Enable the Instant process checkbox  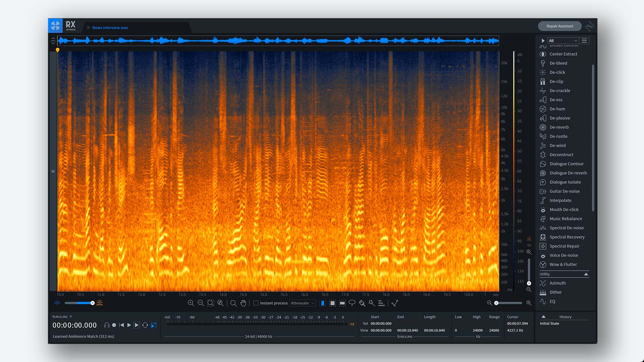[256, 303]
